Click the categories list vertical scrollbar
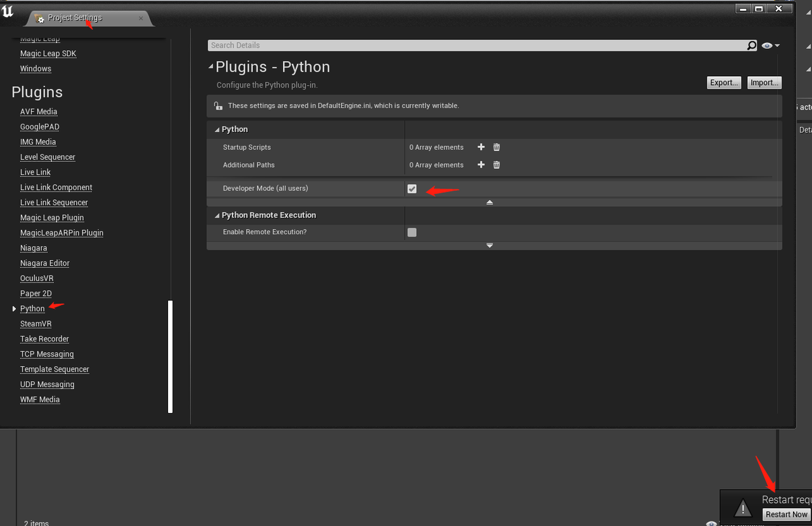This screenshot has width=812, height=526. click(x=170, y=357)
